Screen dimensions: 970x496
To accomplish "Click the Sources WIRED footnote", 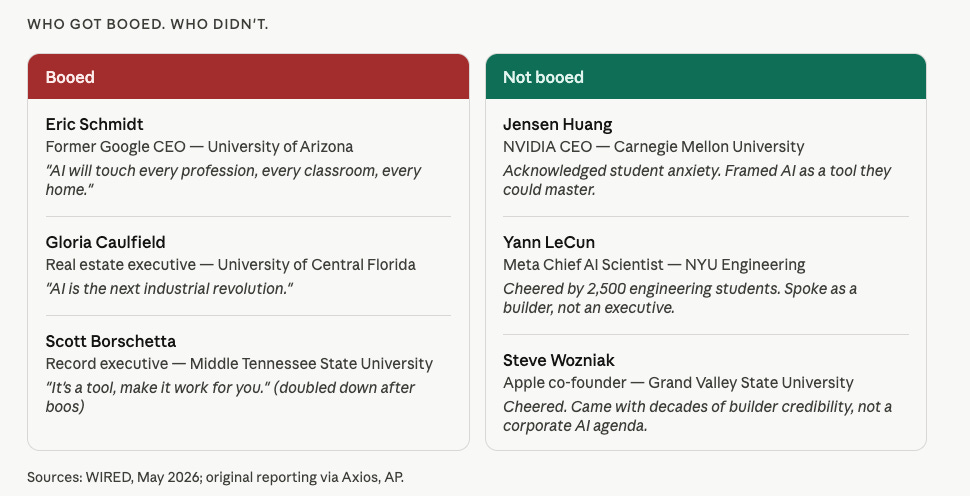I will (x=215, y=477).
